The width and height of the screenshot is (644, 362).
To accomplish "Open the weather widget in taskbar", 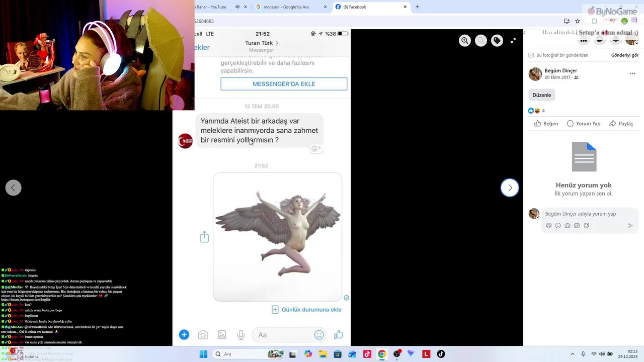I will point(23,354).
